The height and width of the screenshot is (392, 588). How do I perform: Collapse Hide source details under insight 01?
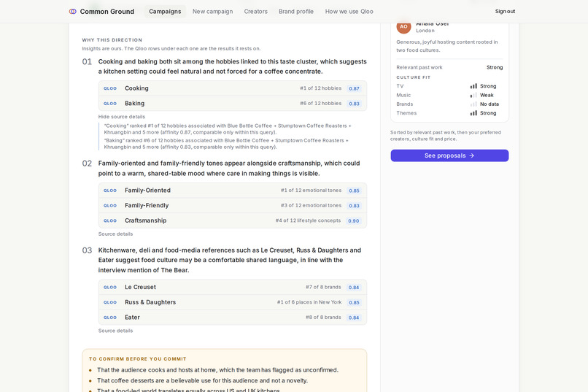coord(122,117)
